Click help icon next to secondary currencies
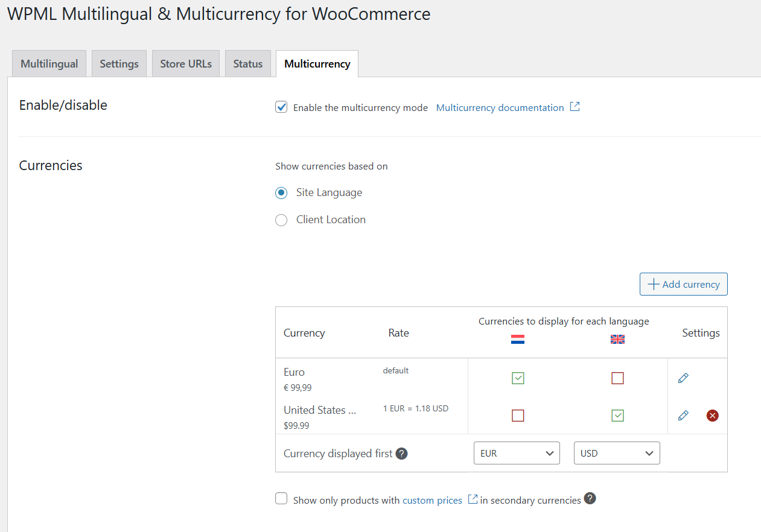 click(590, 499)
